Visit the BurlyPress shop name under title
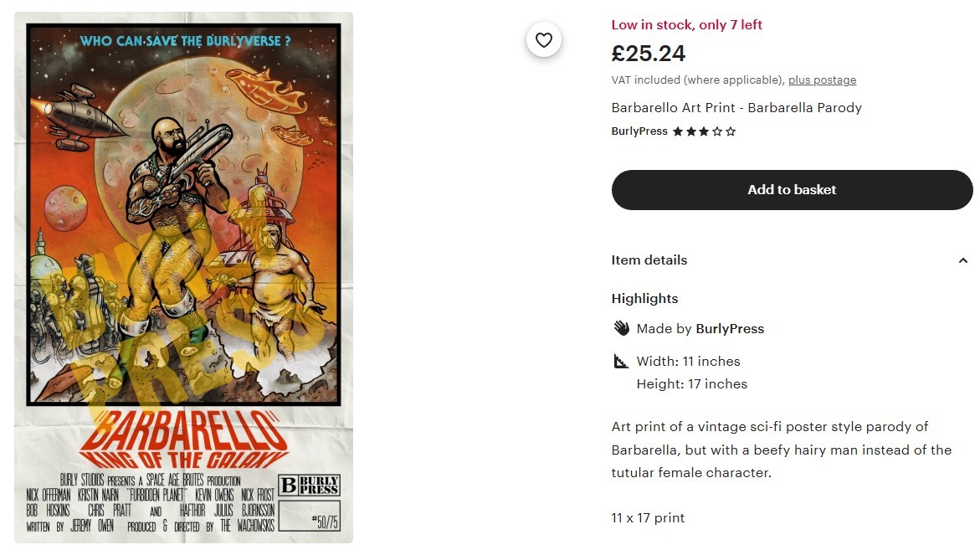 click(639, 131)
